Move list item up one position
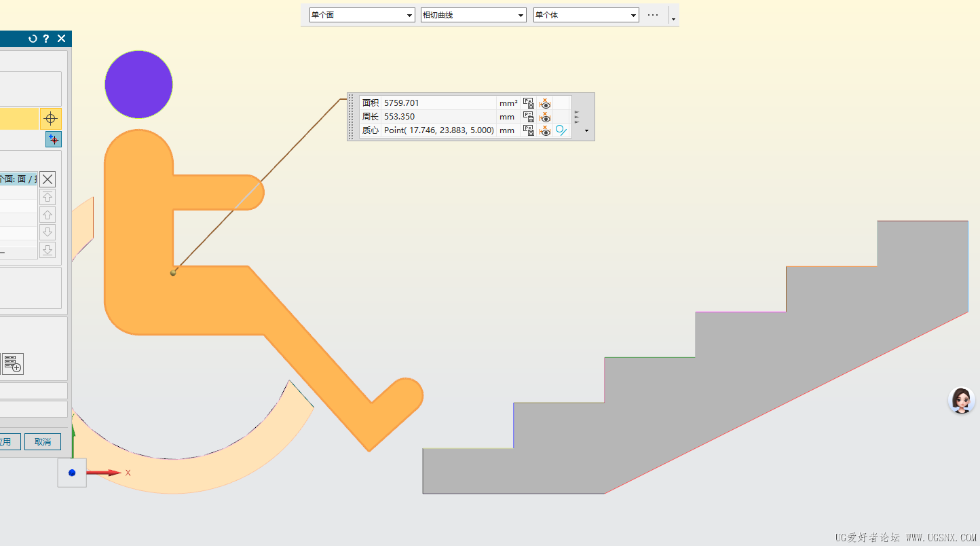This screenshot has height=546, width=980. point(48,215)
